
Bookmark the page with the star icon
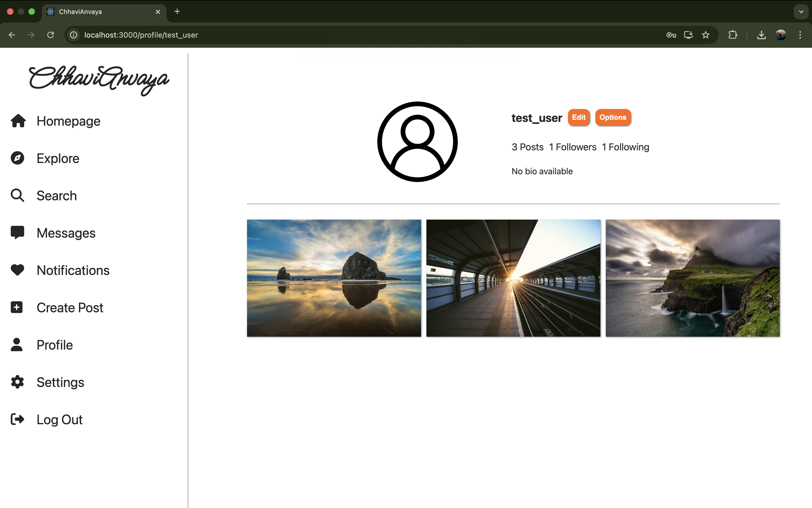point(705,35)
